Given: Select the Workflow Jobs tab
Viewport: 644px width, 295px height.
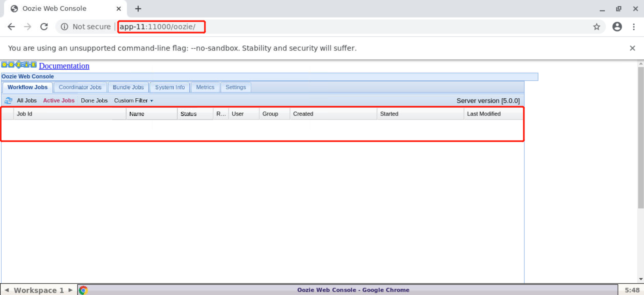Looking at the screenshot, I should point(27,87).
